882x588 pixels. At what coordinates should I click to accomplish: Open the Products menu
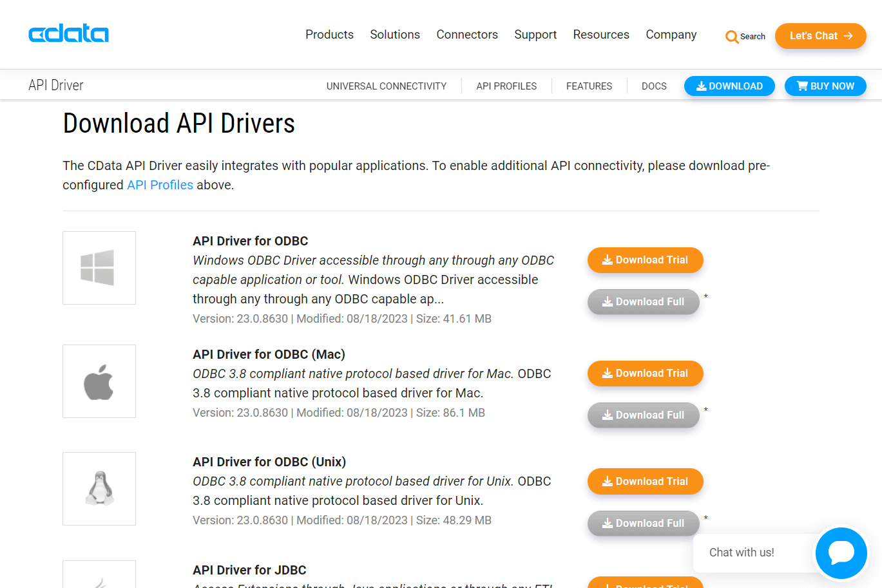tap(329, 34)
